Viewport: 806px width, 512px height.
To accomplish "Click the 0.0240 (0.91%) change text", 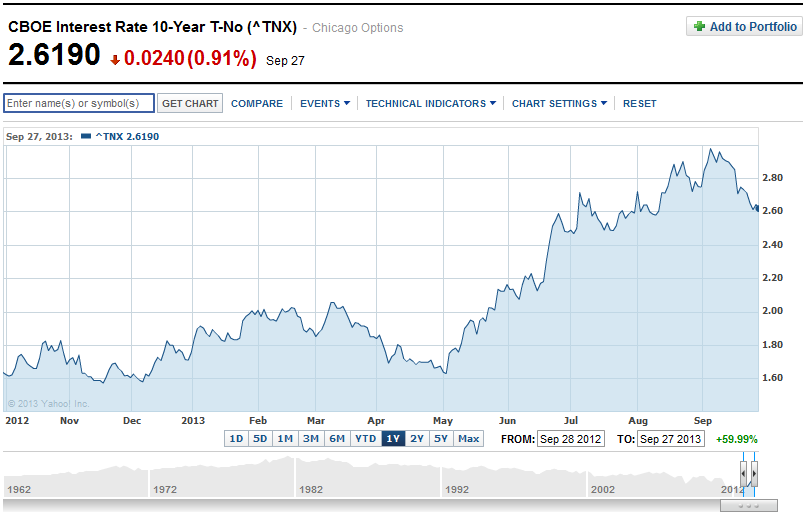I will click(x=190, y=58).
